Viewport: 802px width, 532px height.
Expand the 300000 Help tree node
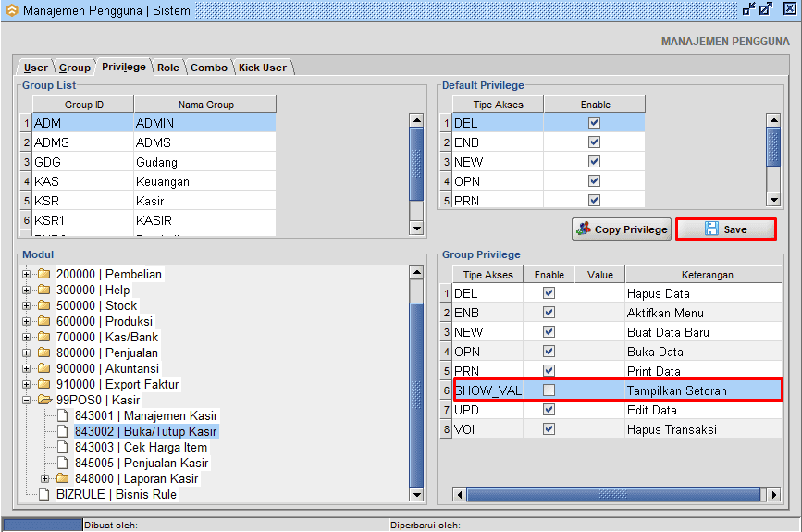26,290
